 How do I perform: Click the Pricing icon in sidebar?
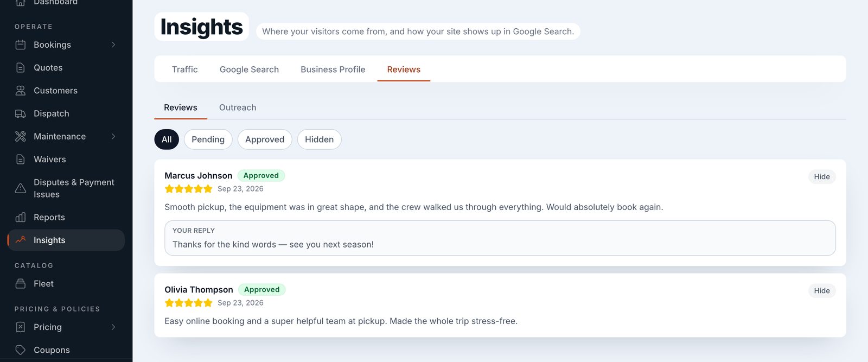click(21, 327)
